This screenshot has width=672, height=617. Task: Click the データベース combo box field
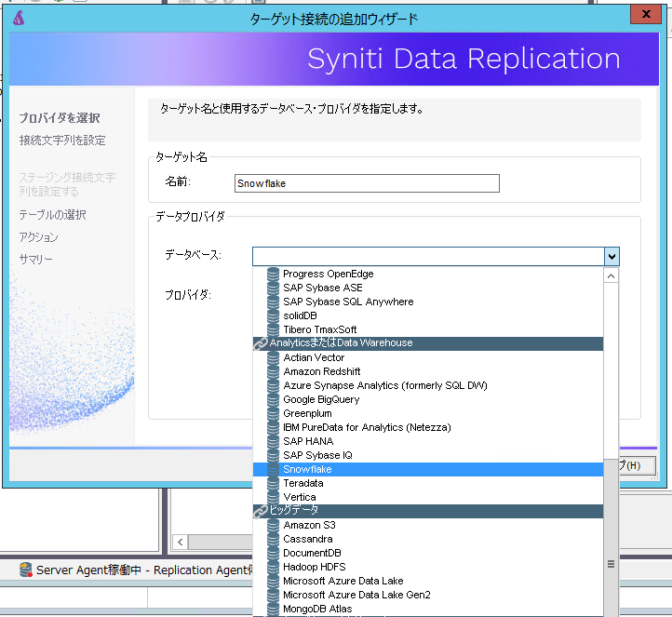tap(428, 257)
